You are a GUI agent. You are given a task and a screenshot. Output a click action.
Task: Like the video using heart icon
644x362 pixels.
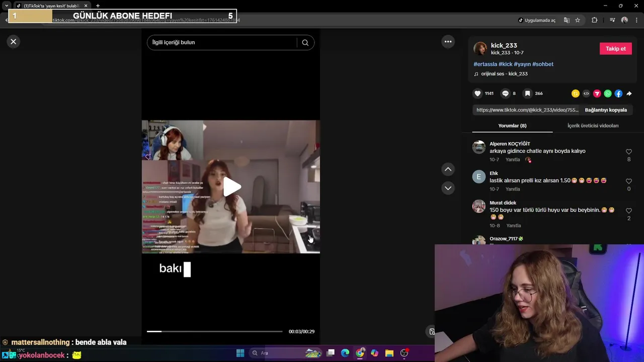[x=477, y=94]
